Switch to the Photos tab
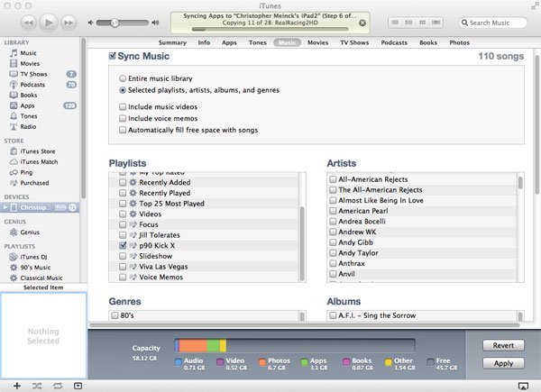 coord(459,42)
